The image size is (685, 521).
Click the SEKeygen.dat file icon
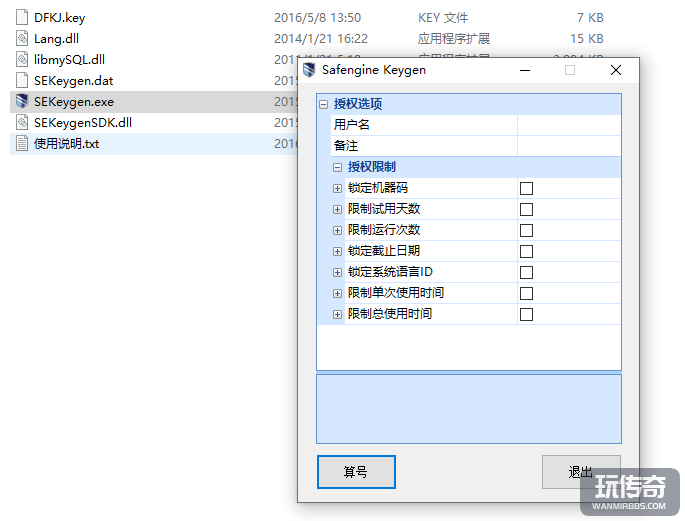pos(22,80)
